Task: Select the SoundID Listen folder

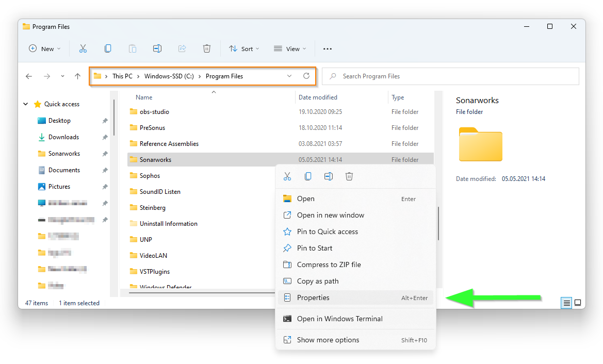Action: tap(202, 192)
